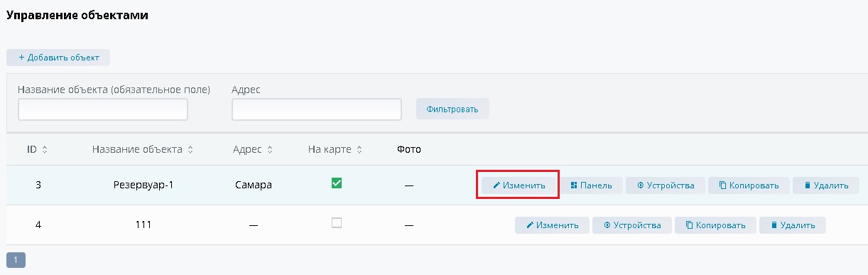Click Копировать in object 111 row
Viewport: 868px width, 275px height.
715,225
